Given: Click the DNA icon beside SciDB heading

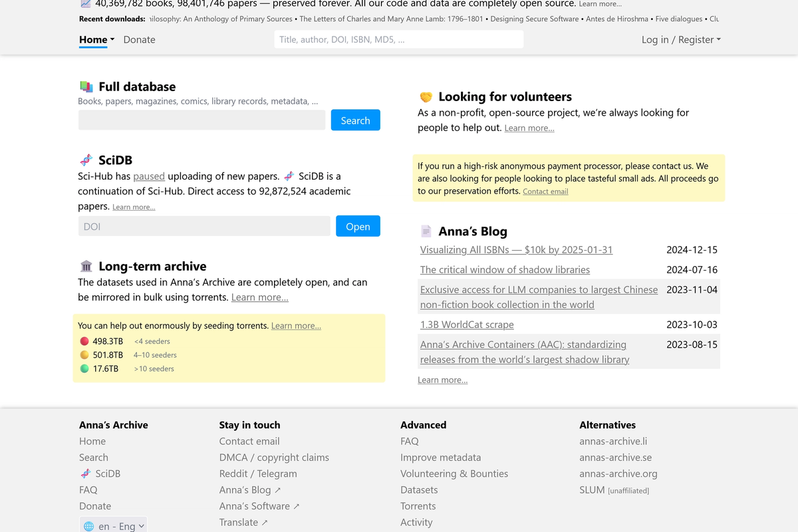Looking at the screenshot, I should pos(86,160).
